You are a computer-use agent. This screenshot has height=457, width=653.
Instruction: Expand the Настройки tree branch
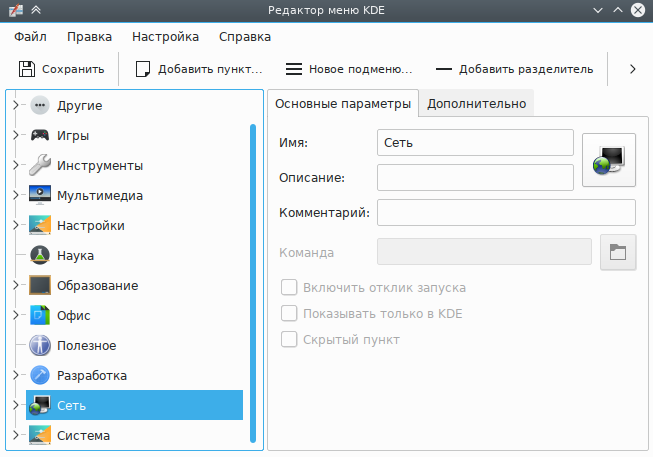pos(15,225)
